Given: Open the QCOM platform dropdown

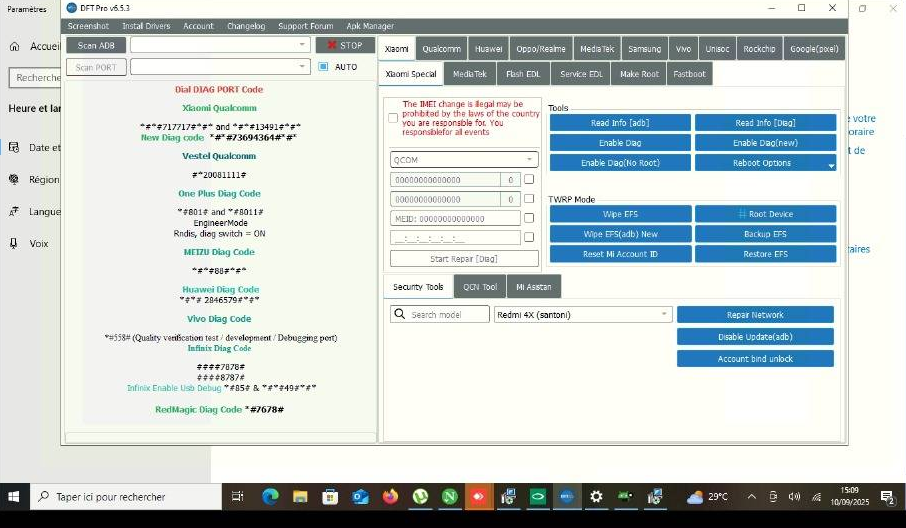Looking at the screenshot, I should coord(464,159).
